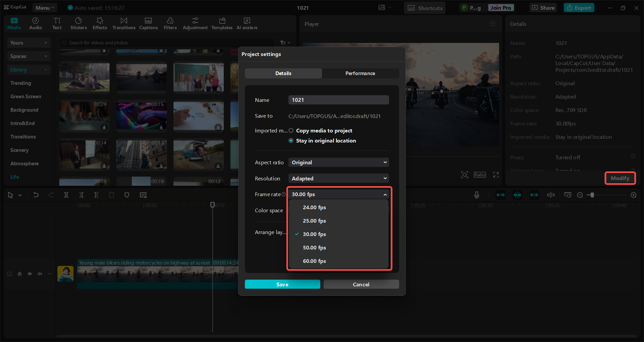Click the microphone record voiceover icon
The height and width of the screenshot is (342, 644).
point(476,195)
